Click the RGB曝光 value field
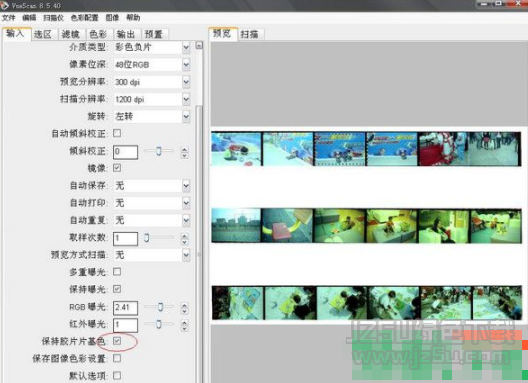The image size is (528, 383). pyautogui.click(x=125, y=308)
